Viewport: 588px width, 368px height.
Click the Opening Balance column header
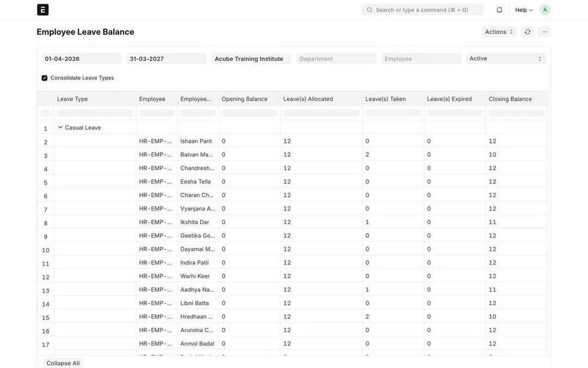[249, 99]
